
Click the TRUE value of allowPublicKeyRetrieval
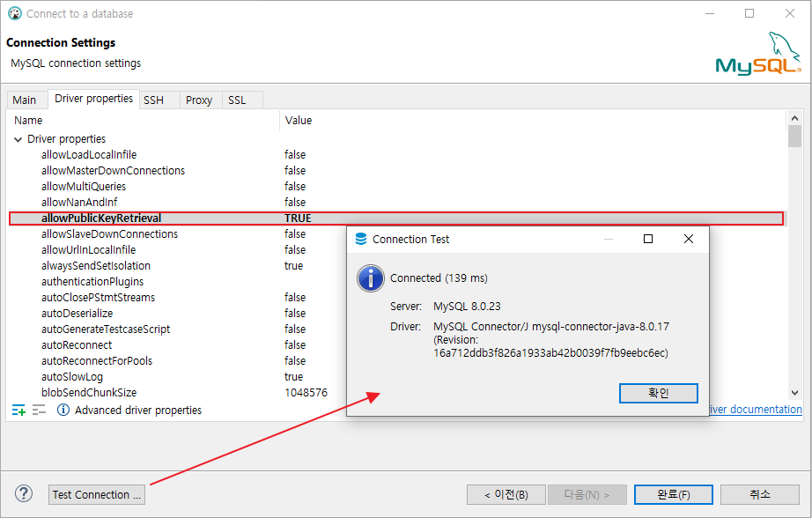298,218
